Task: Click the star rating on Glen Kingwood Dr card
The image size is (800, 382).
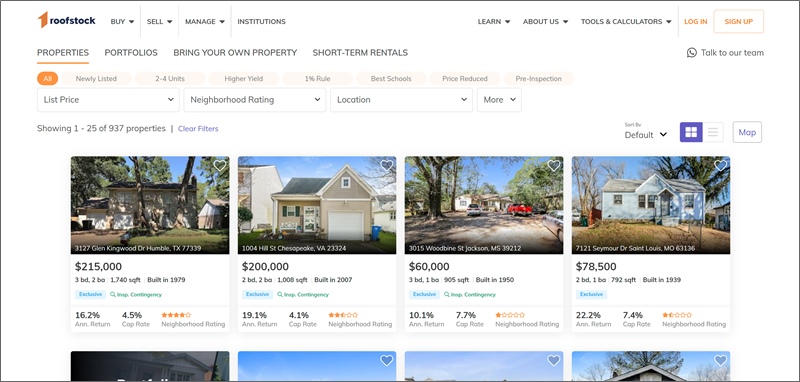Action: pos(176,315)
